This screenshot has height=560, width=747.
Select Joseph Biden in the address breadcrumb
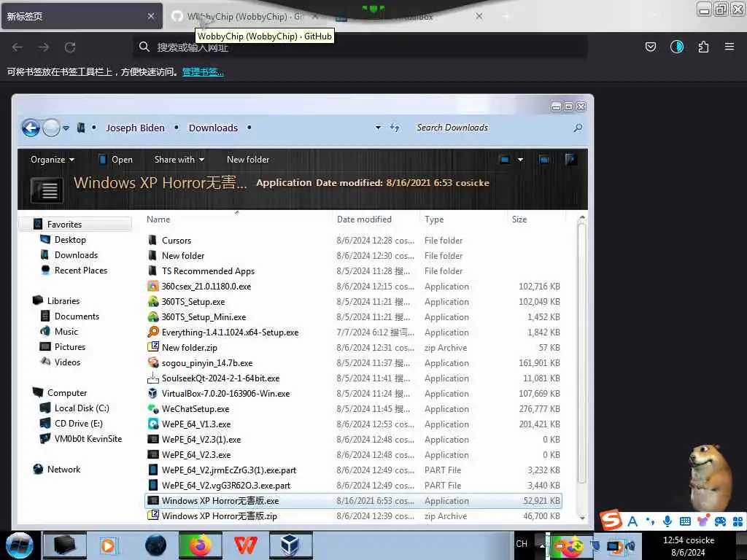coord(135,128)
